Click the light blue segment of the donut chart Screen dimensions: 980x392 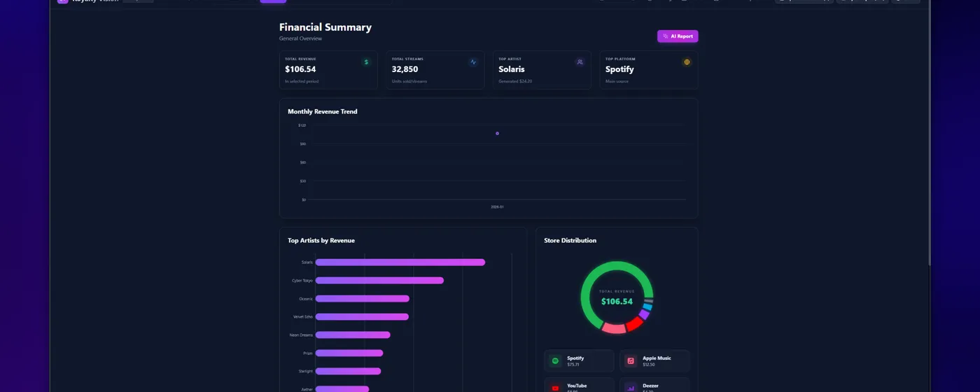point(648,307)
